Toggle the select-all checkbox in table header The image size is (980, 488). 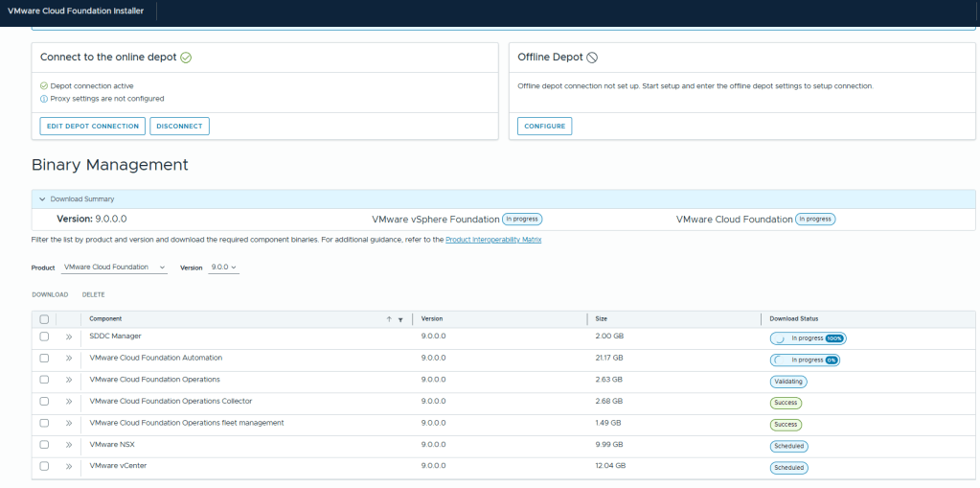point(44,319)
